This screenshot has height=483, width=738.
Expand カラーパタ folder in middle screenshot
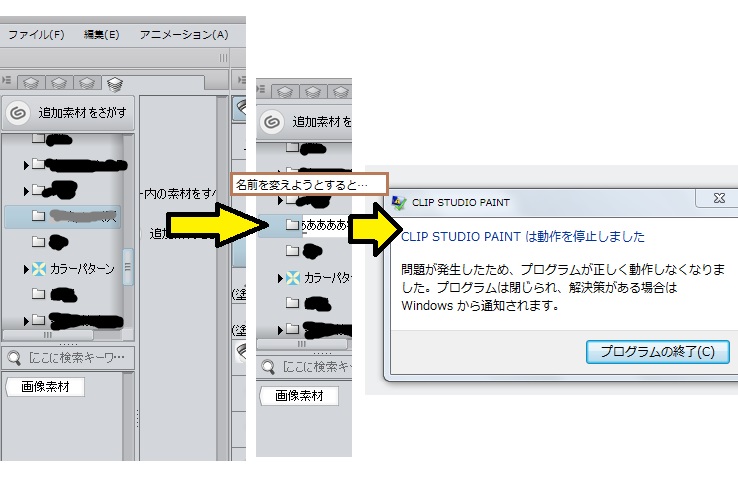280,279
